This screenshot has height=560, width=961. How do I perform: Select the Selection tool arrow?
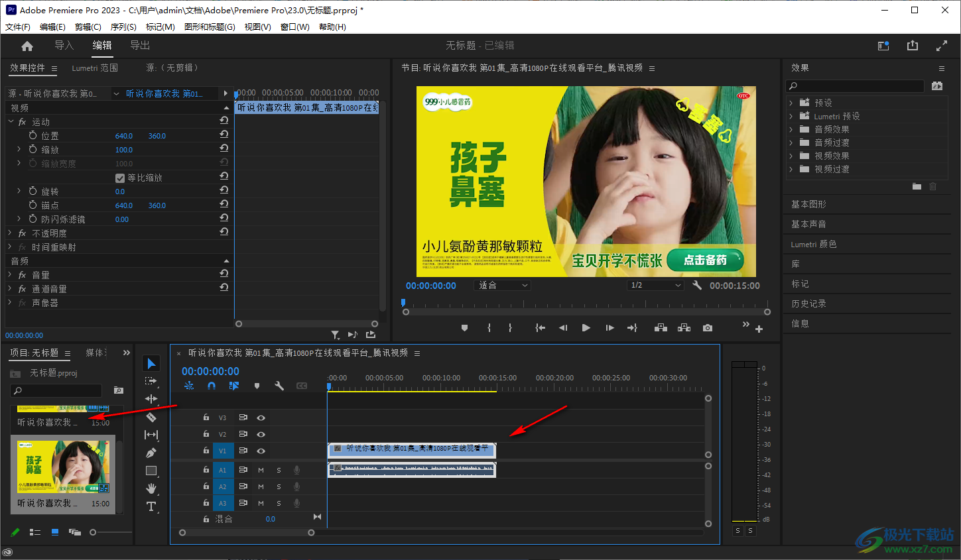tap(151, 363)
